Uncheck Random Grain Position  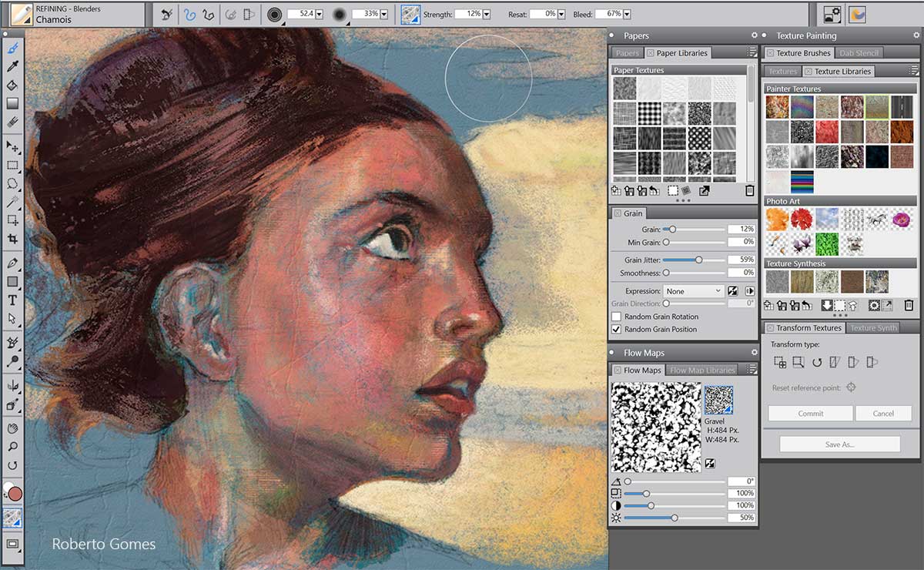tap(616, 329)
